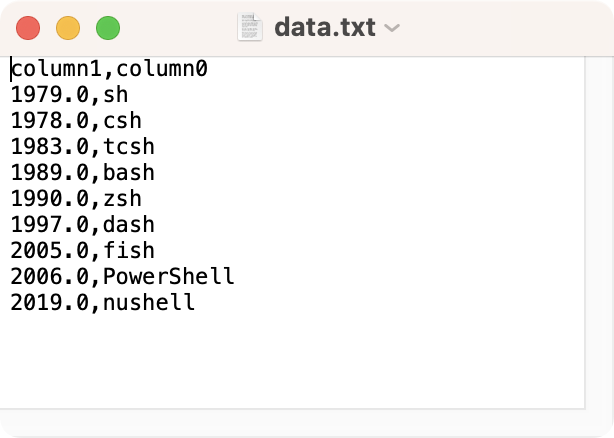The height and width of the screenshot is (438, 614).
Task: Close the data.txt window
Action: tap(28, 28)
